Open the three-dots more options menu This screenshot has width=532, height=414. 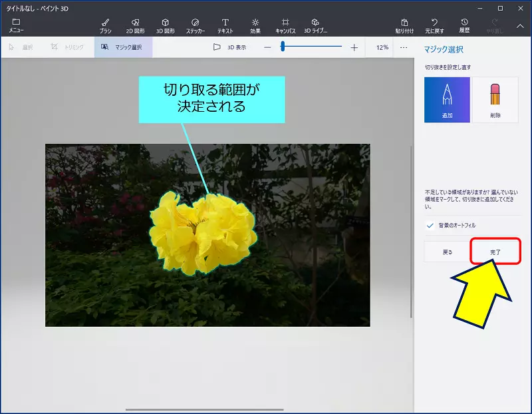point(404,47)
